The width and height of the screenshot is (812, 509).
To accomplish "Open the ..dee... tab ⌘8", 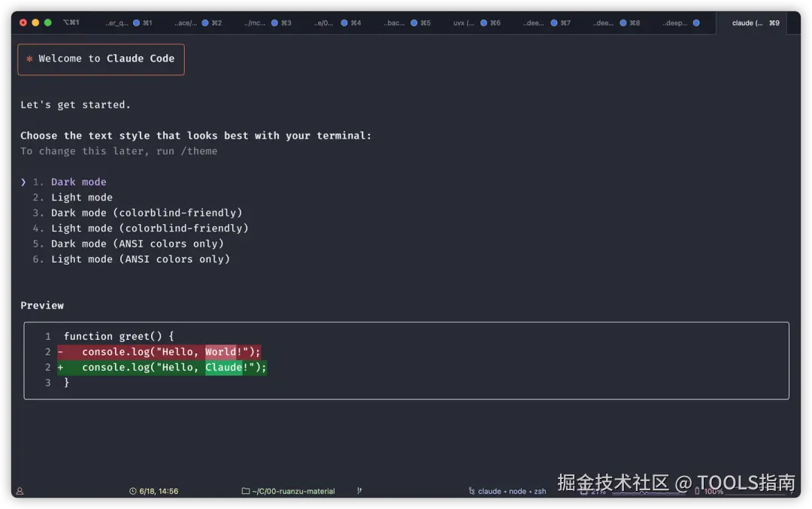I will click(x=617, y=23).
